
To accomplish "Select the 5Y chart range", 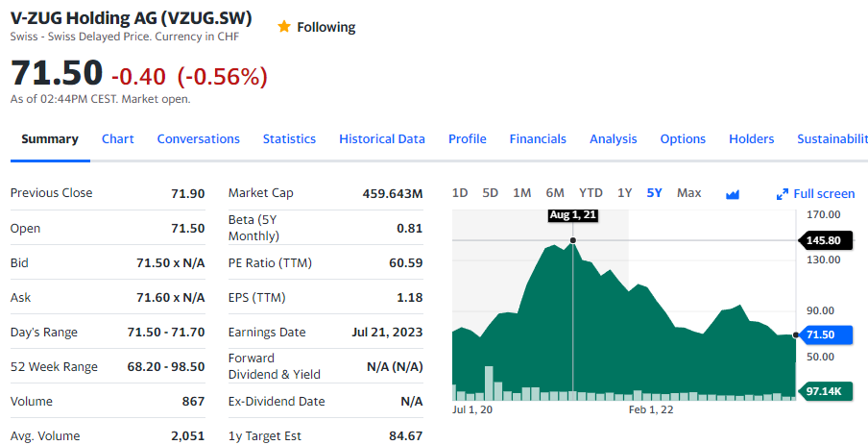I will tap(654, 193).
